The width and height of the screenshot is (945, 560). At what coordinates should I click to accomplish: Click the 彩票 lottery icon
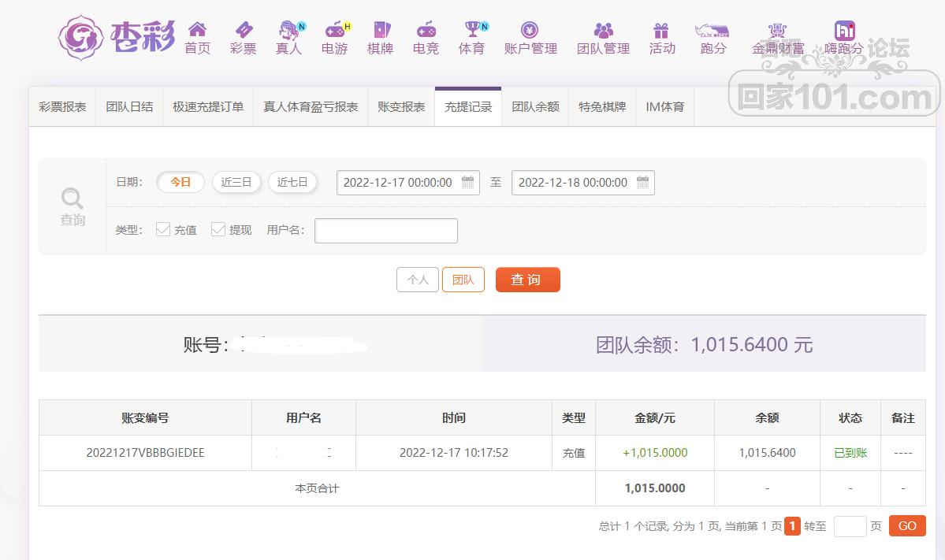pos(243,31)
